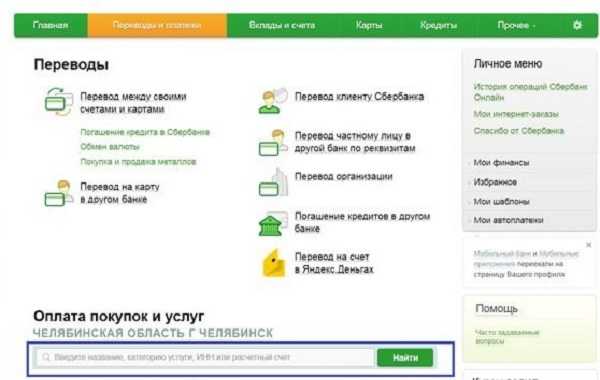Click the yellow Яндекс Деньги wallet icon
The height and width of the screenshot is (380, 600).
pyautogui.click(x=274, y=263)
